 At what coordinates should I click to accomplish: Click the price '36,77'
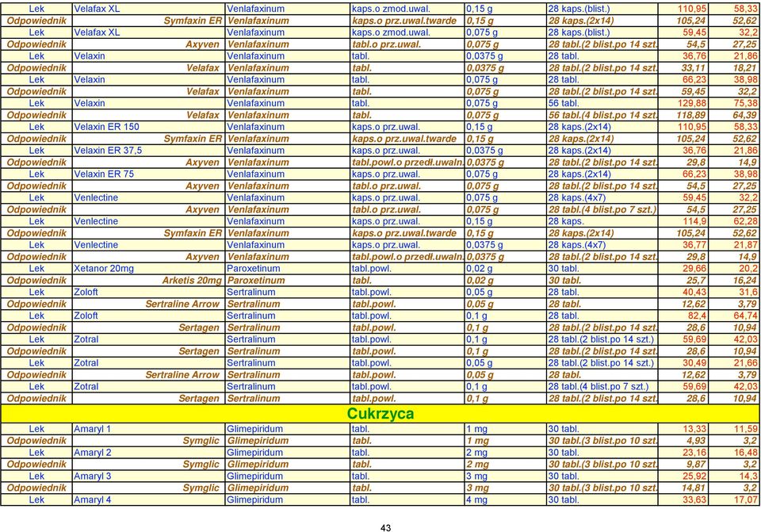(x=694, y=245)
